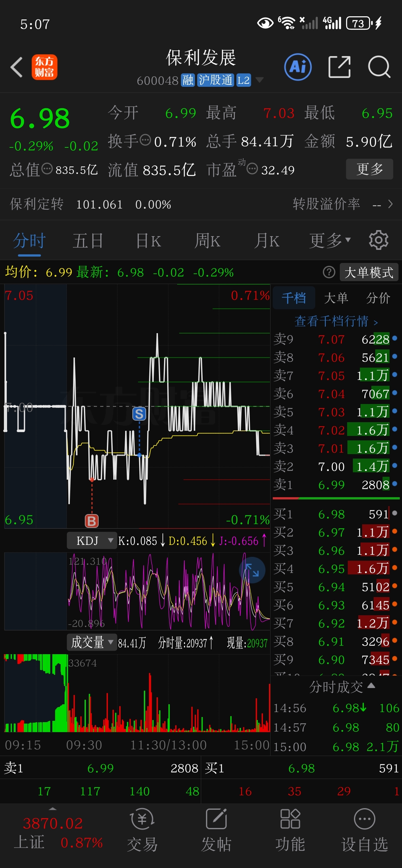Tap 卖1 6.99 summary row
The width and height of the screenshot is (402, 868).
coord(100,768)
